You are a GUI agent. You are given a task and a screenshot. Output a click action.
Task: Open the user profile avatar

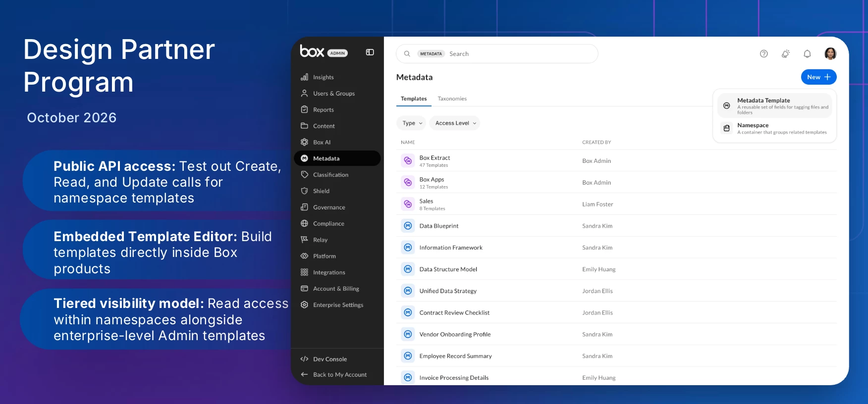pos(830,53)
